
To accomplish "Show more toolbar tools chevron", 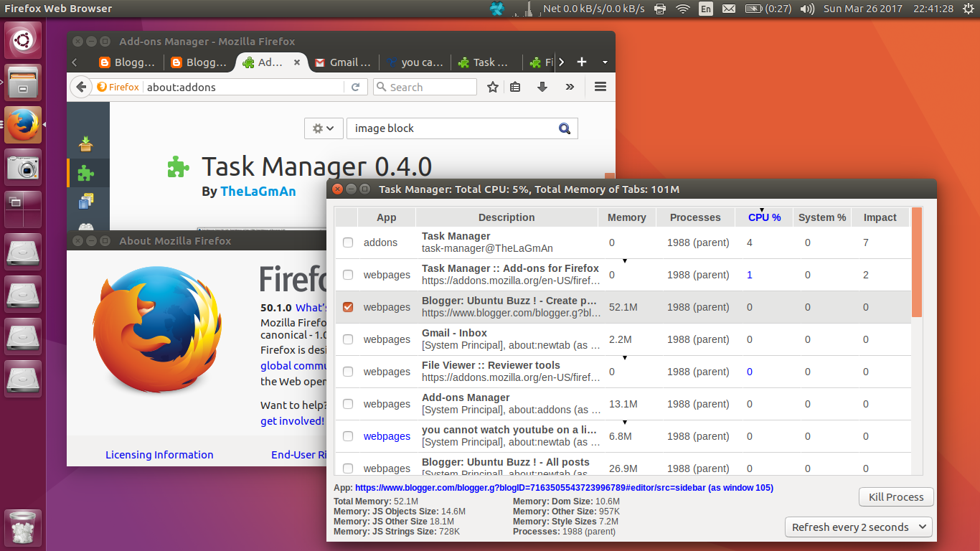I will tap(570, 87).
